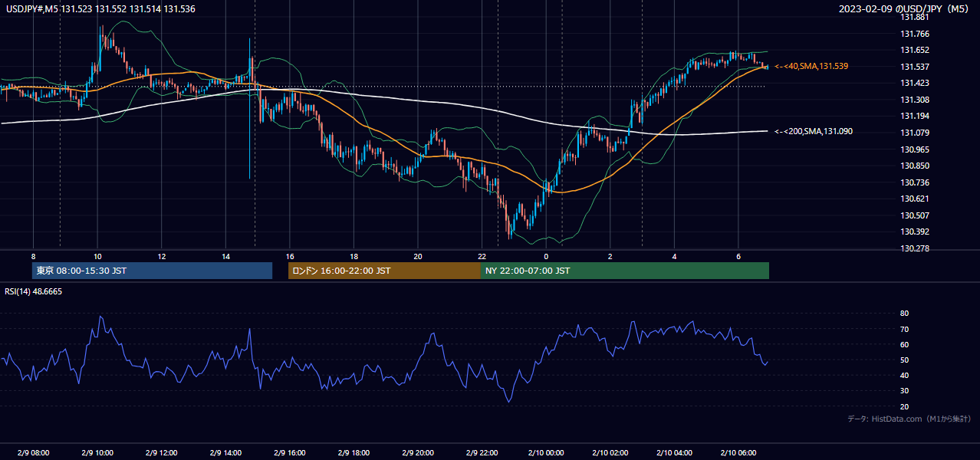This screenshot has height=460, width=980.
Task: Click price axis label 131.766
Action: click(x=915, y=34)
